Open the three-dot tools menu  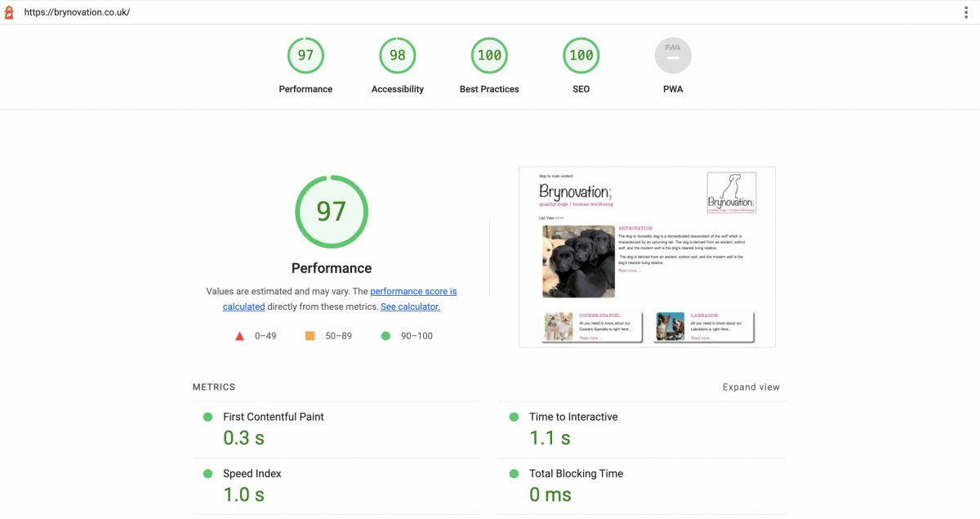[x=966, y=12]
